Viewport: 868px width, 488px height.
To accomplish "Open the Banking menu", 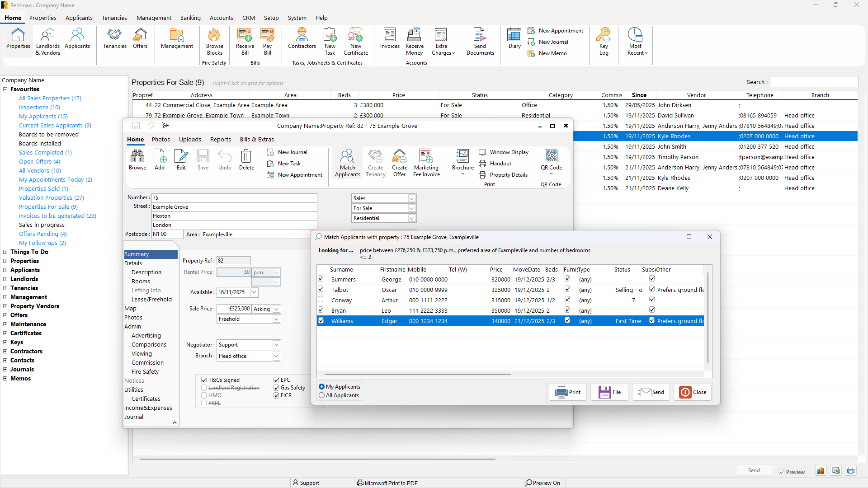I will (190, 18).
